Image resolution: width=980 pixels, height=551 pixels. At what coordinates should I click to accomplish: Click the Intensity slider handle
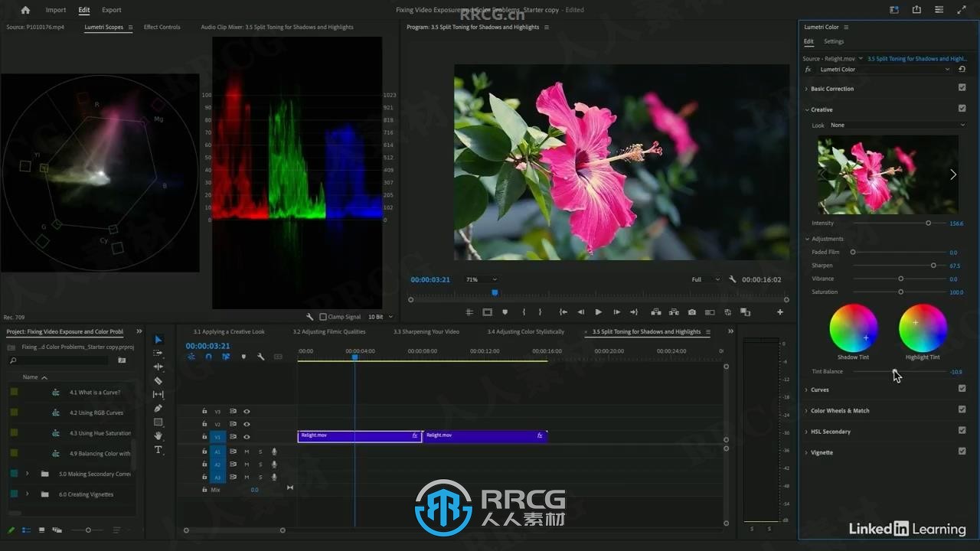pyautogui.click(x=929, y=223)
